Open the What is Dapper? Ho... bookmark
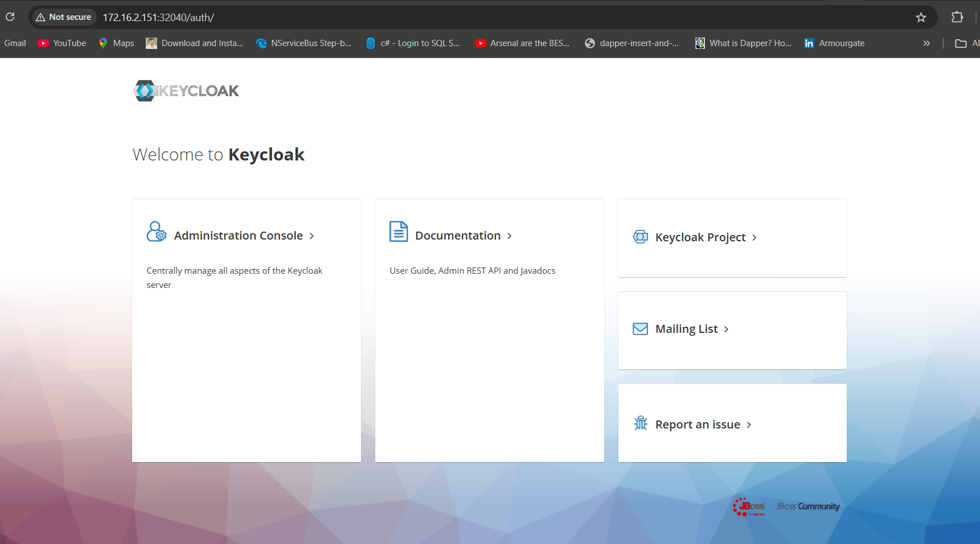 (743, 43)
